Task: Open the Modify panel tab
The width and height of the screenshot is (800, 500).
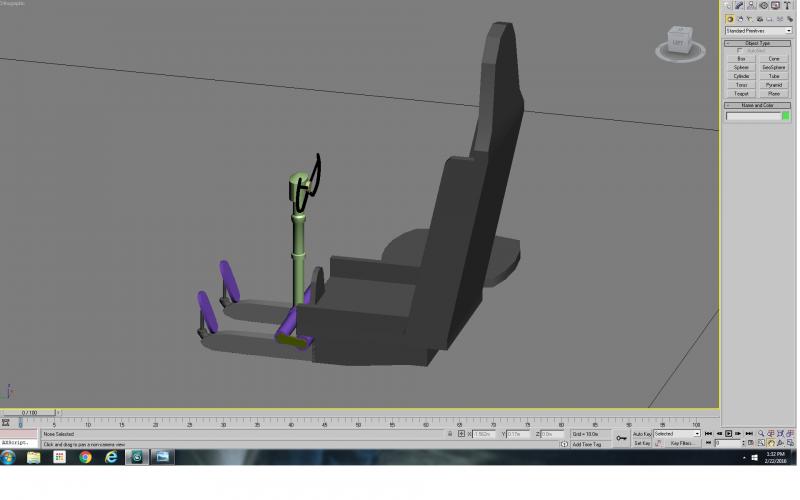Action: pos(739,6)
